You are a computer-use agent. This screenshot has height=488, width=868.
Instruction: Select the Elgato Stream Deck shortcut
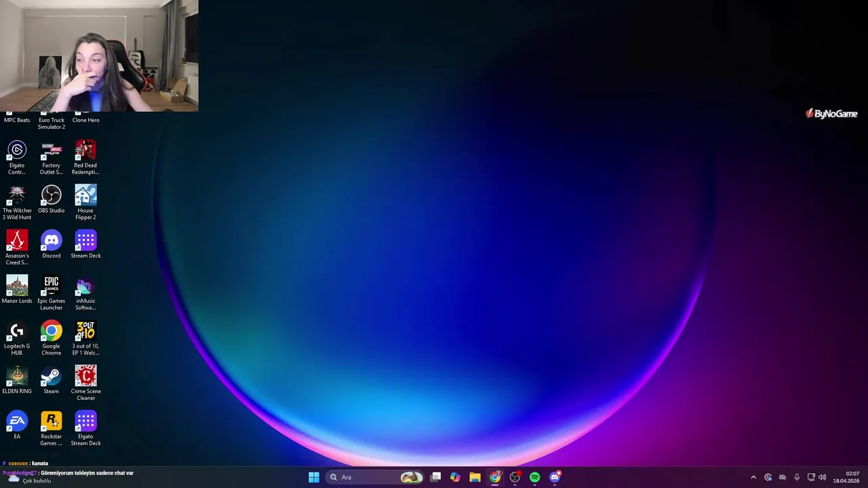[x=85, y=429]
